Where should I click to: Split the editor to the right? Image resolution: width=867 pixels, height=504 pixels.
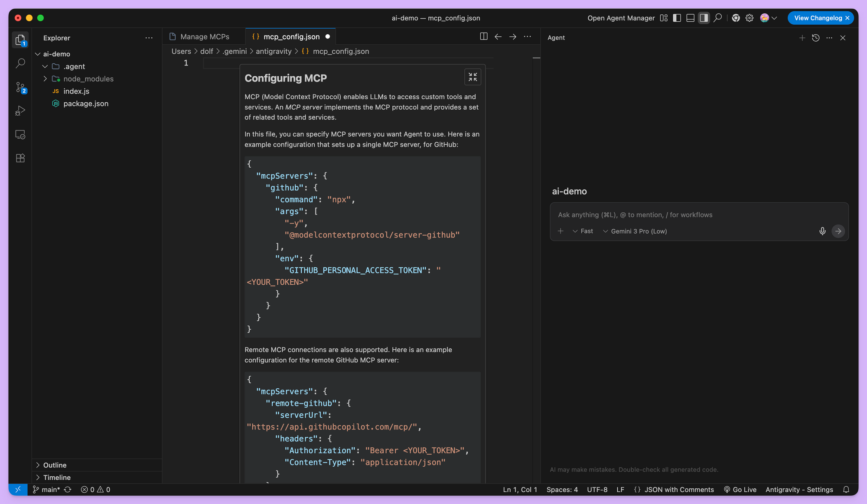[484, 36]
